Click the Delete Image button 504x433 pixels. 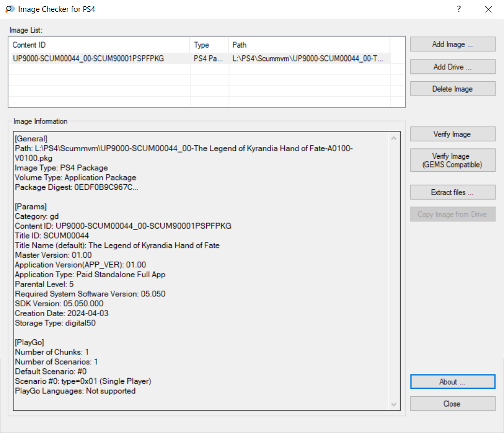point(453,89)
